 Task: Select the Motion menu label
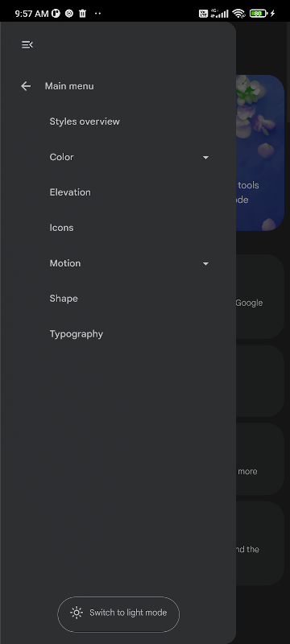[x=65, y=263]
